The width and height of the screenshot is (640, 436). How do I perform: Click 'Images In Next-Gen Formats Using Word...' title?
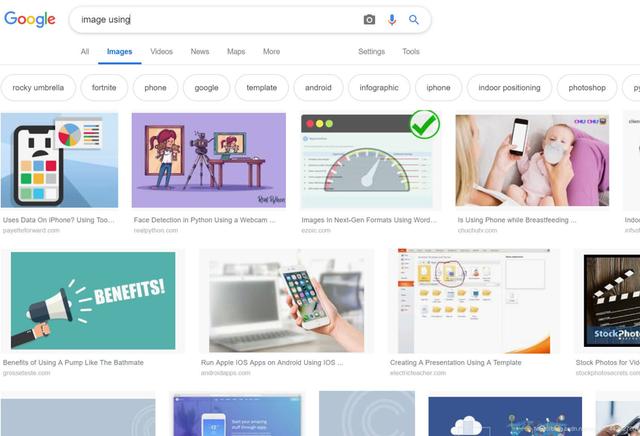[x=369, y=220]
